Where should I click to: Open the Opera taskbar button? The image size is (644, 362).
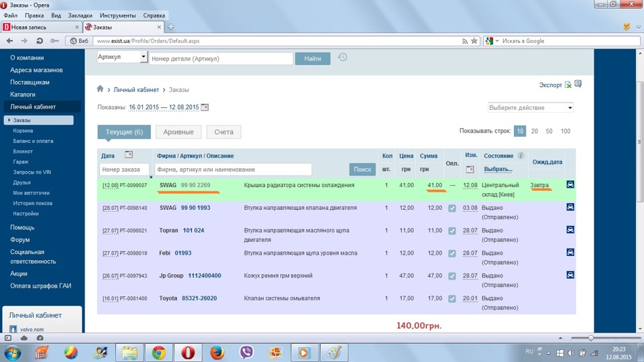(x=188, y=353)
